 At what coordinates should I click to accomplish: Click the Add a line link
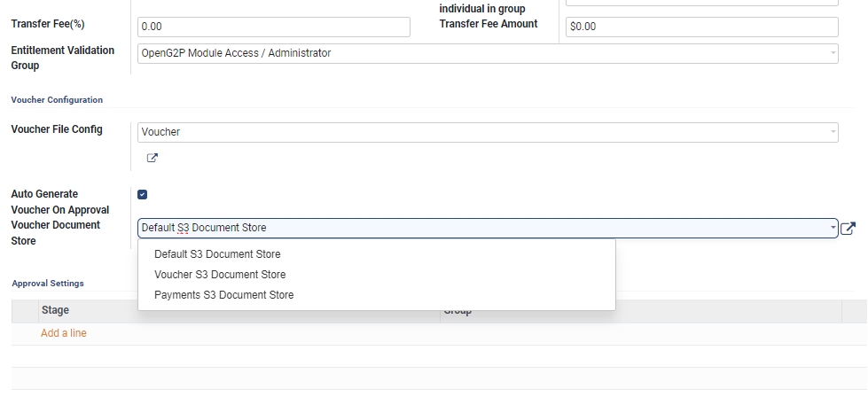click(x=64, y=333)
